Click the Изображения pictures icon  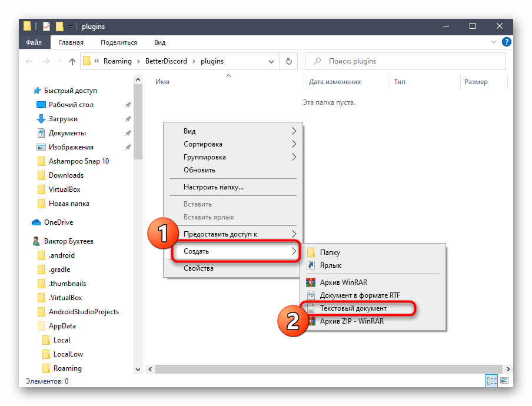[41, 147]
